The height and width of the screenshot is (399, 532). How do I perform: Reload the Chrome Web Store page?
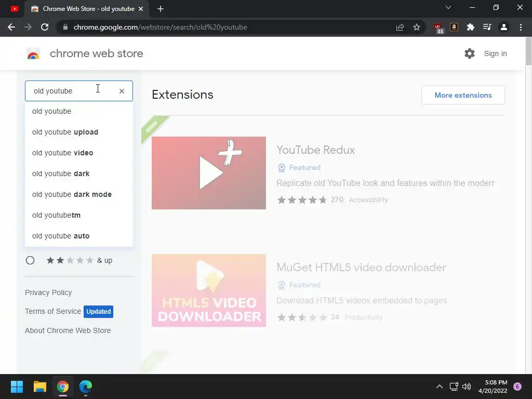(45, 27)
